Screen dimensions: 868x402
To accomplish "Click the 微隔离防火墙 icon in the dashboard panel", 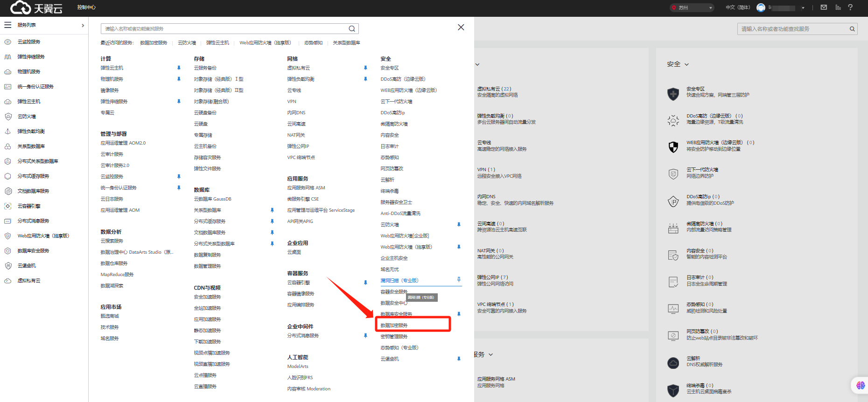I will (x=673, y=228).
